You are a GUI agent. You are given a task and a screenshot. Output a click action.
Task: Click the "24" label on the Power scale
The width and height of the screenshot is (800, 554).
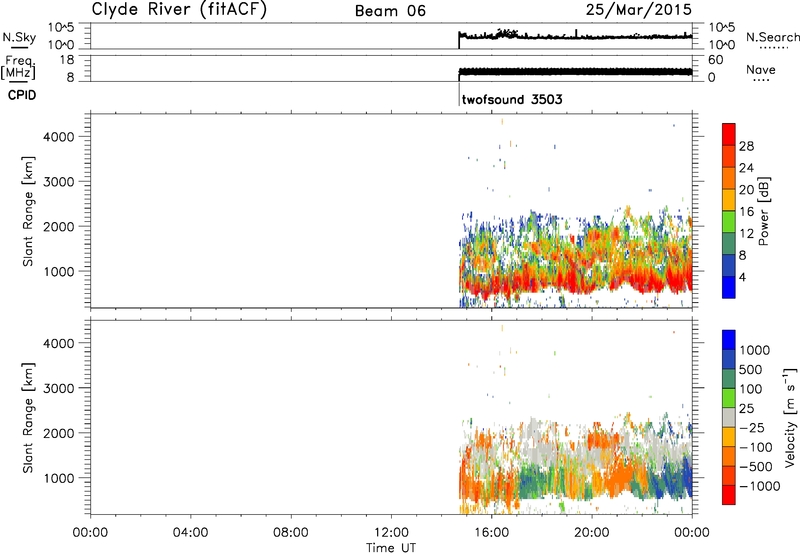(x=746, y=168)
